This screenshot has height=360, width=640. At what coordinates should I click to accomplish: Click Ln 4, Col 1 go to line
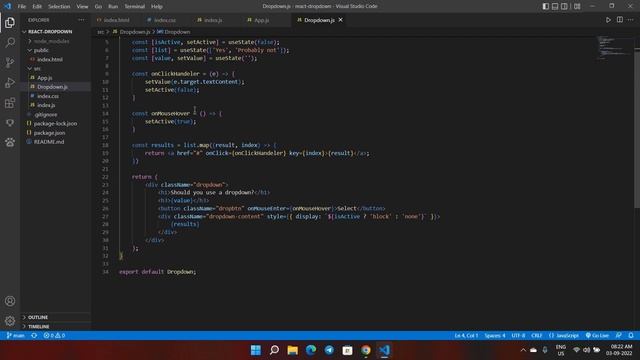(x=466, y=336)
